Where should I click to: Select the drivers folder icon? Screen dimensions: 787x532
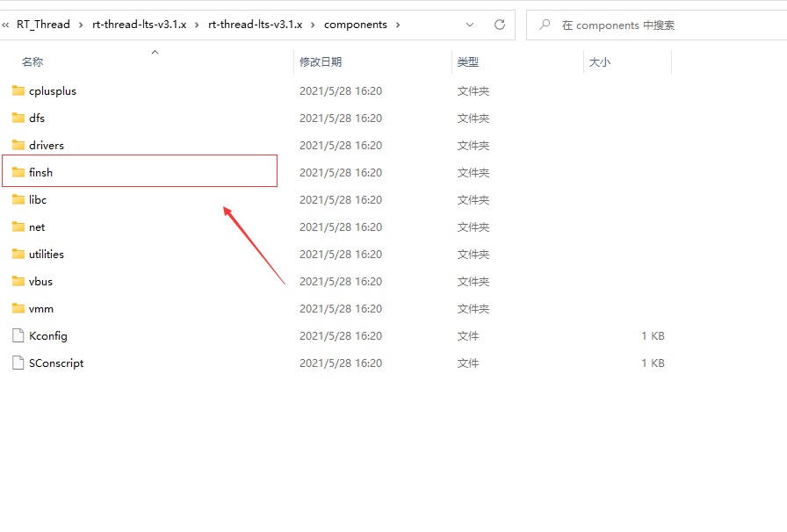[x=18, y=145]
